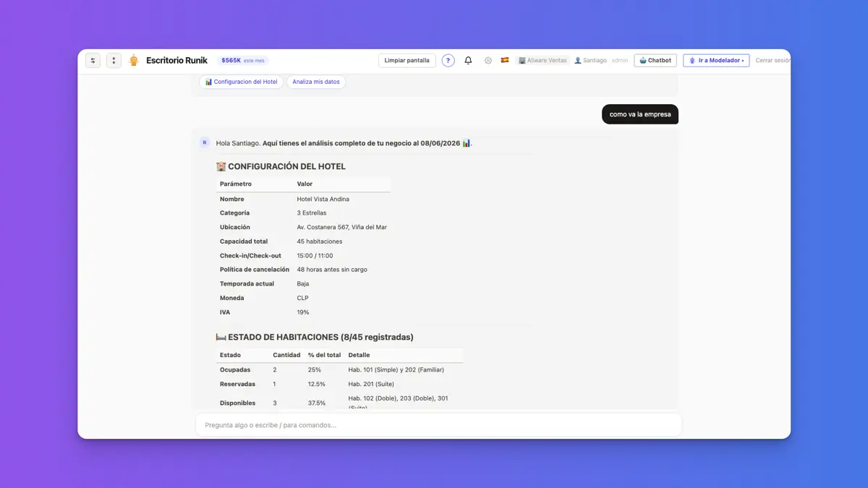
Task: Change language via Spanish flag
Action: coord(505,61)
